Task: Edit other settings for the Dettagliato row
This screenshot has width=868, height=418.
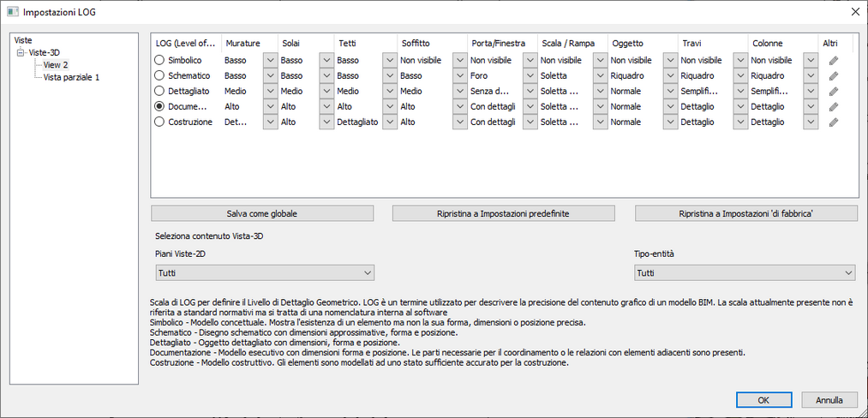Action: (x=833, y=92)
